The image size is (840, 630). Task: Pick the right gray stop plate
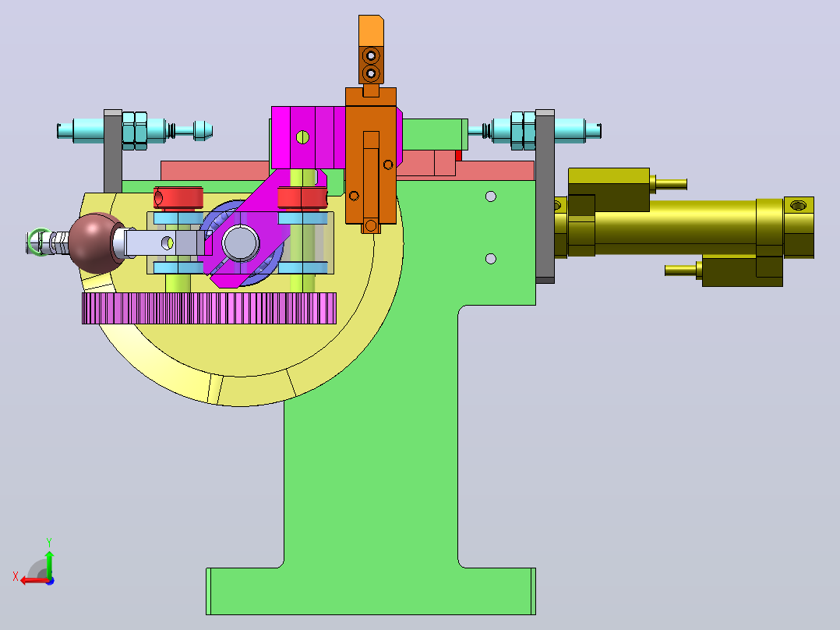coord(545,196)
